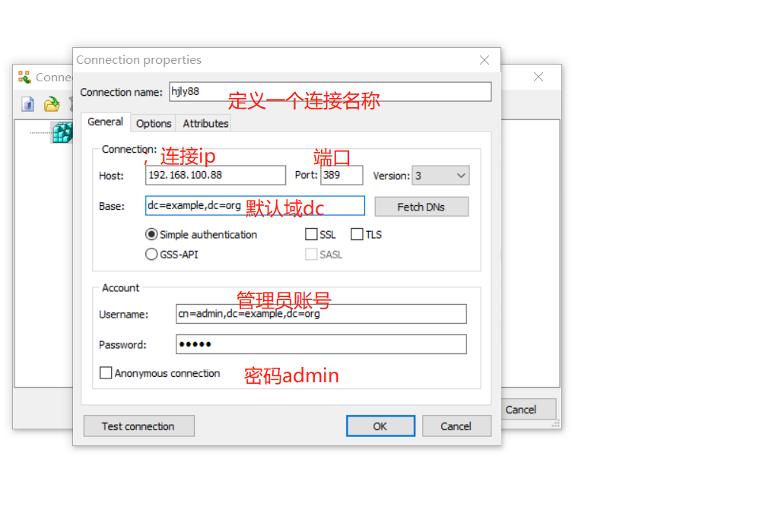Click the Base DN text field
Screen dimensions: 772x532
pyautogui.click(x=255, y=206)
